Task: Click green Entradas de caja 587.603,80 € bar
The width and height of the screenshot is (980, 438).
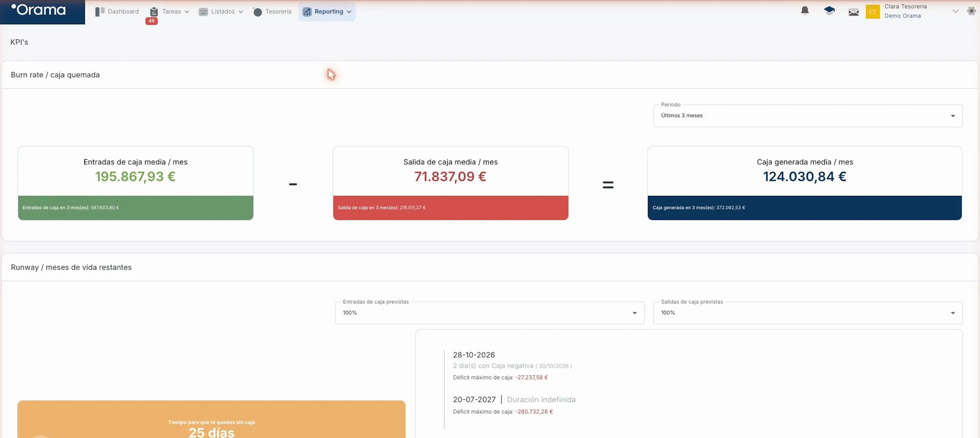Action: (x=136, y=208)
